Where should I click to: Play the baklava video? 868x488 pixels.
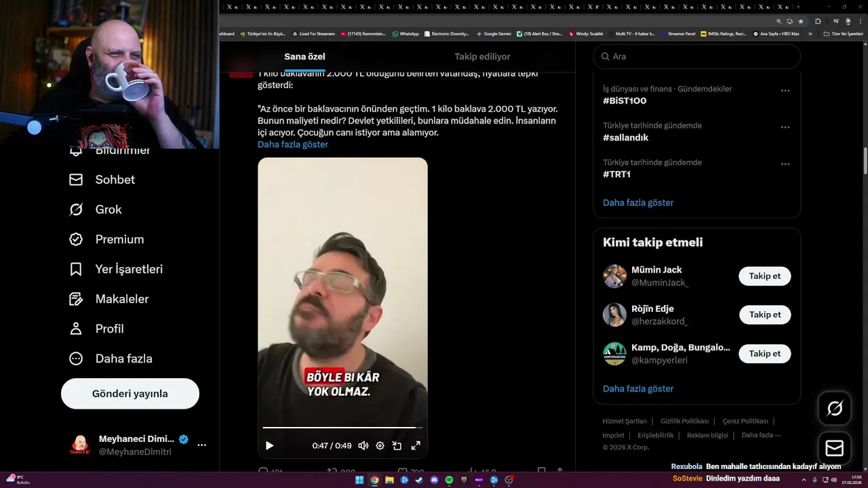(269, 445)
